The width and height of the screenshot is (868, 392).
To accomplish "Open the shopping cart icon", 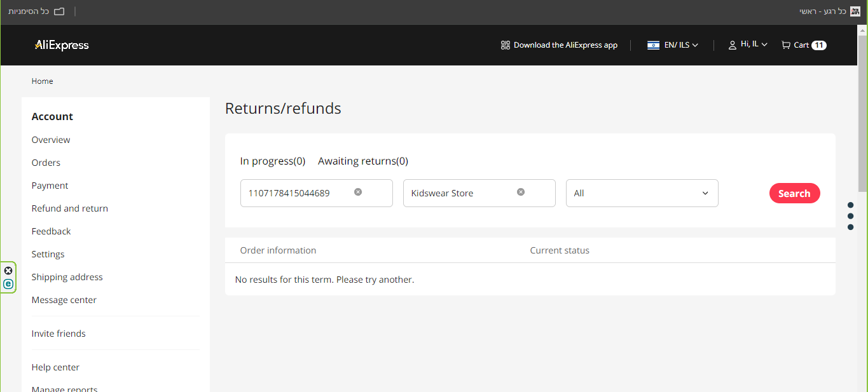I will tap(786, 45).
